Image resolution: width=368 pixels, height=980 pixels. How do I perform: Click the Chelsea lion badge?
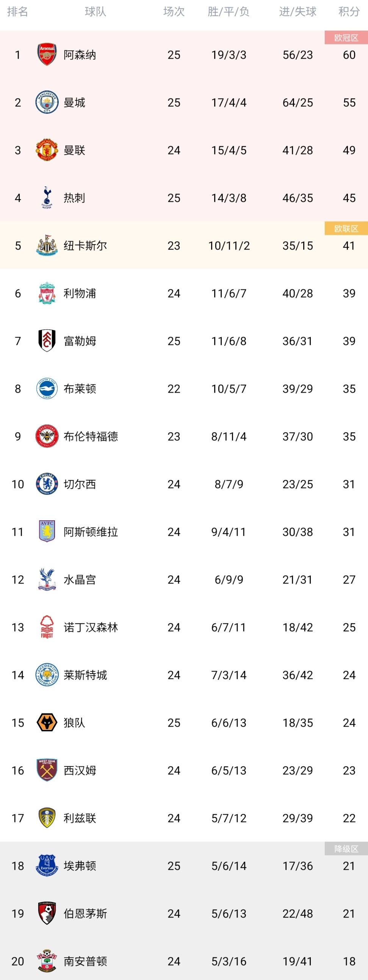47,484
